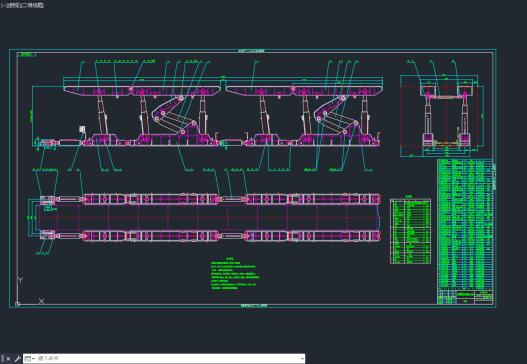Click the title block at drawing corner
This screenshot has height=364, width=527.
[465, 296]
